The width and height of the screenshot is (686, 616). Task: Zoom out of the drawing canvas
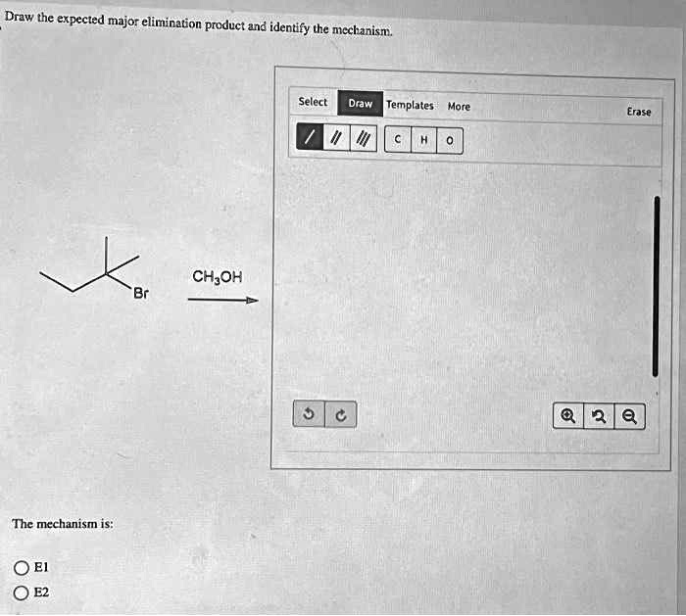[x=629, y=416]
